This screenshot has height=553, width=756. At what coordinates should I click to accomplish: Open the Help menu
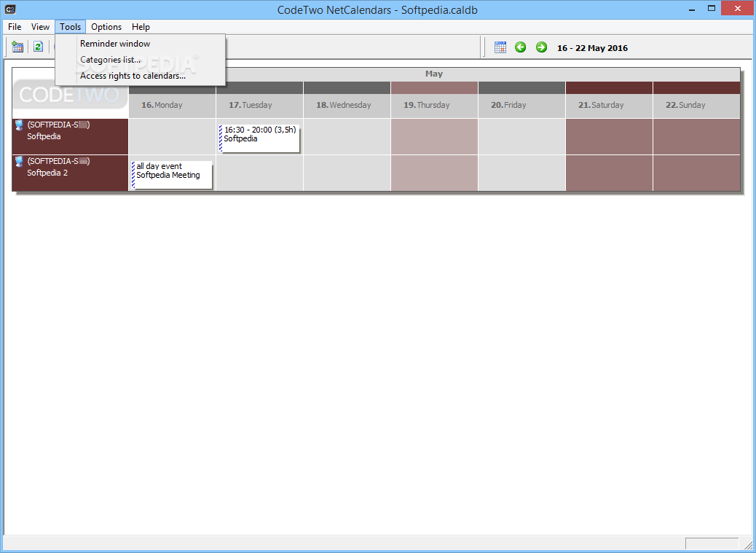click(141, 27)
